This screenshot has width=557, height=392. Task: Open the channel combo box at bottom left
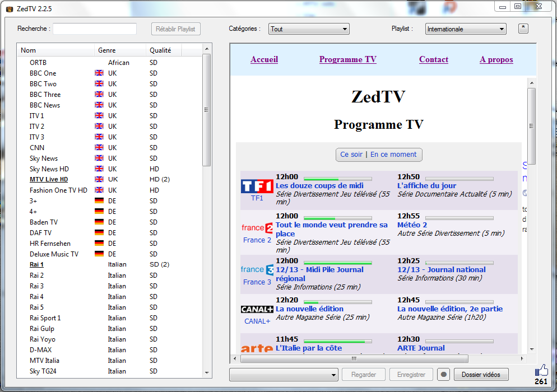[282, 374]
